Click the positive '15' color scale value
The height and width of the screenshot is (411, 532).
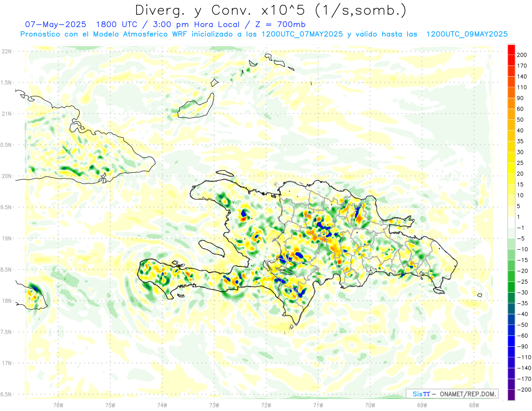pos(520,184)
